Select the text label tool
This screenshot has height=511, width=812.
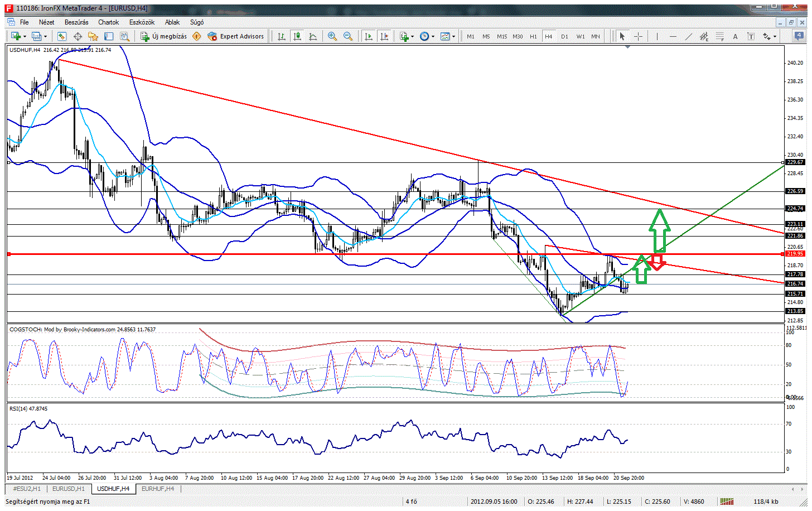735,36
